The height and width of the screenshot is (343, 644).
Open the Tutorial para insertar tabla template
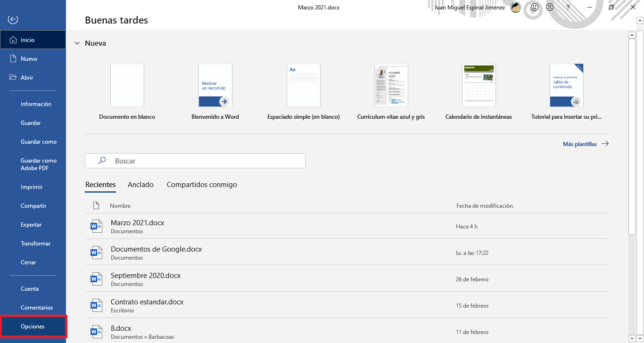click(566, 92)
